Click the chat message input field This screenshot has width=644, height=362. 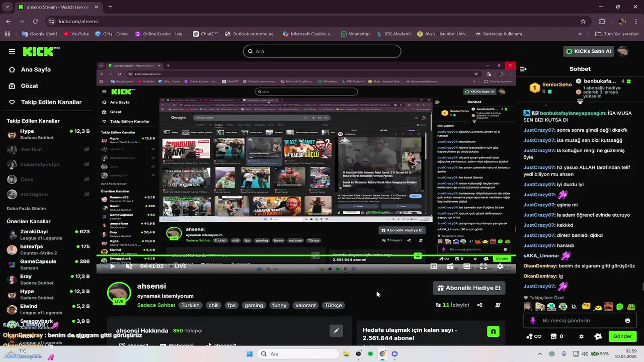[x=579, y=320]
